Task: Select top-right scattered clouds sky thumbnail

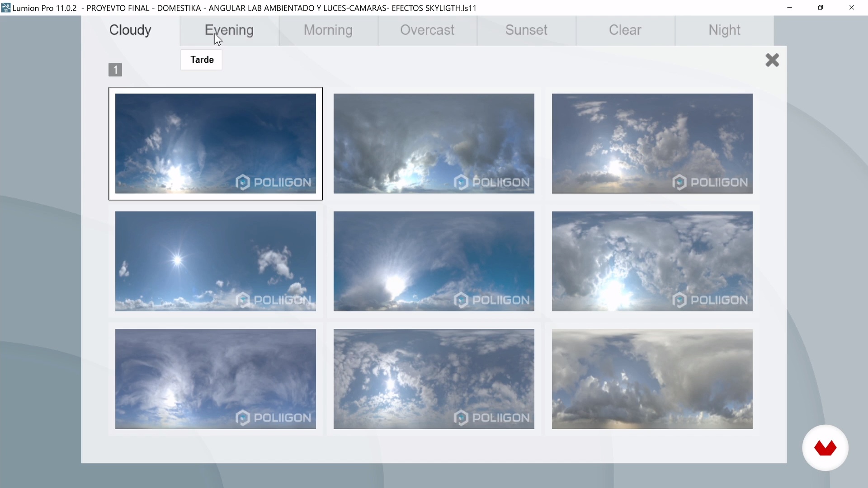Action: 652,144
